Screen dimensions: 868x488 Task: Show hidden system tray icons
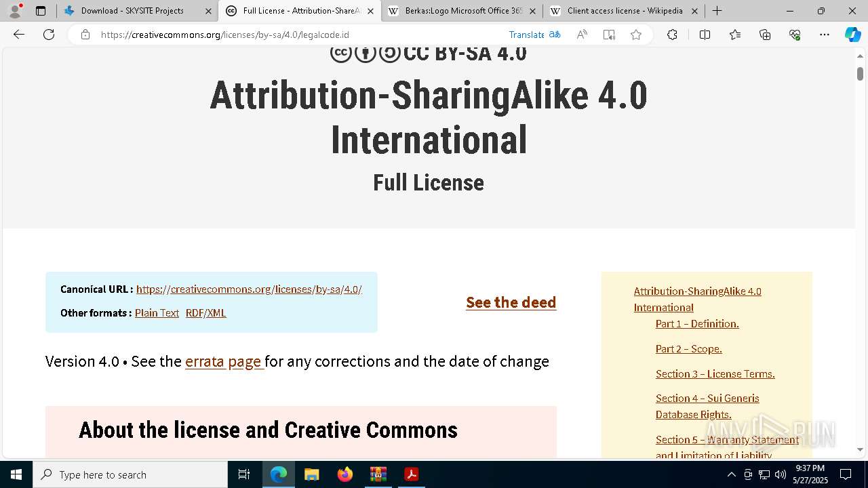point(731,474)
